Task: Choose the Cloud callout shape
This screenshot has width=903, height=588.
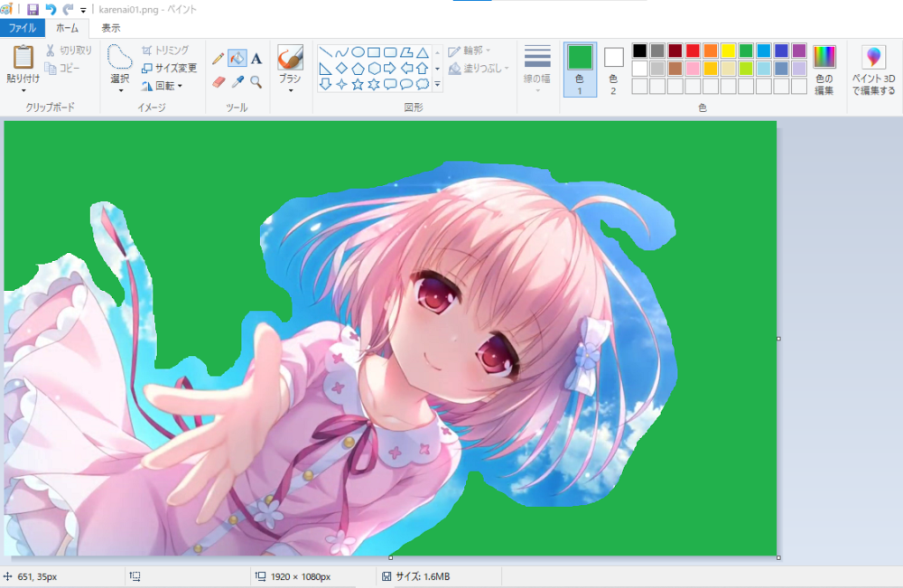Action: (422, 85)
